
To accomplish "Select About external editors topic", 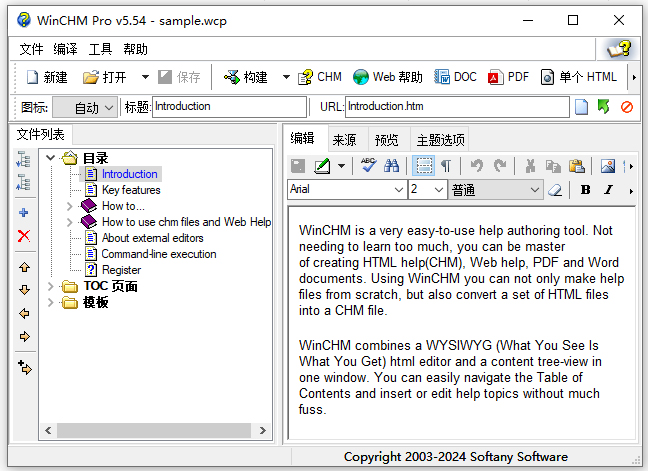I will click(152, 238).
